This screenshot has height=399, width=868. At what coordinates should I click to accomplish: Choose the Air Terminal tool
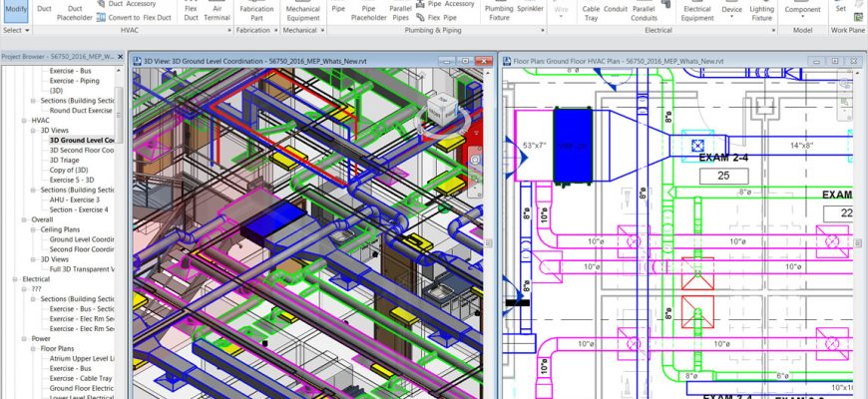[217, 12]
